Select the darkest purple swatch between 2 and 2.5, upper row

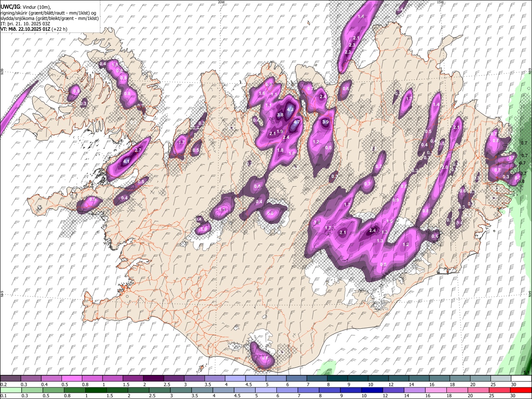click(x=153, y=378)
